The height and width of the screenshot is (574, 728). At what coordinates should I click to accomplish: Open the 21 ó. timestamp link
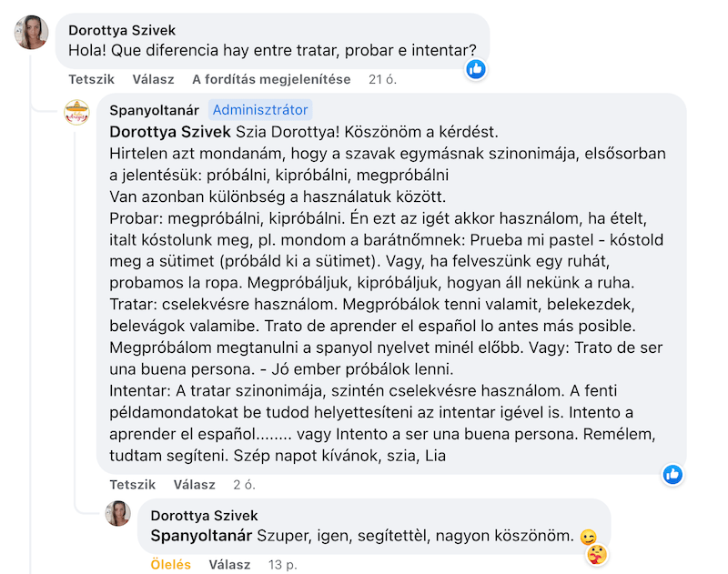pos(382,79)
